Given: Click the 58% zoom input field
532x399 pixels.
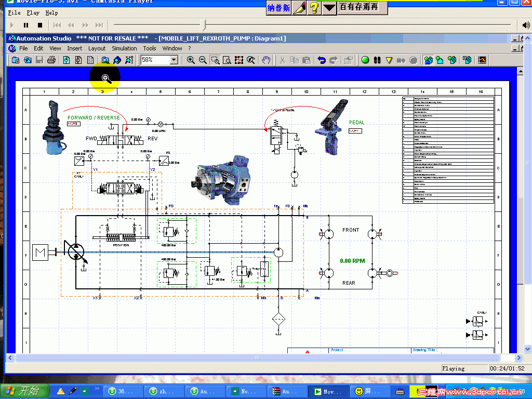Looking at the screenshot, I should (155, 60).
